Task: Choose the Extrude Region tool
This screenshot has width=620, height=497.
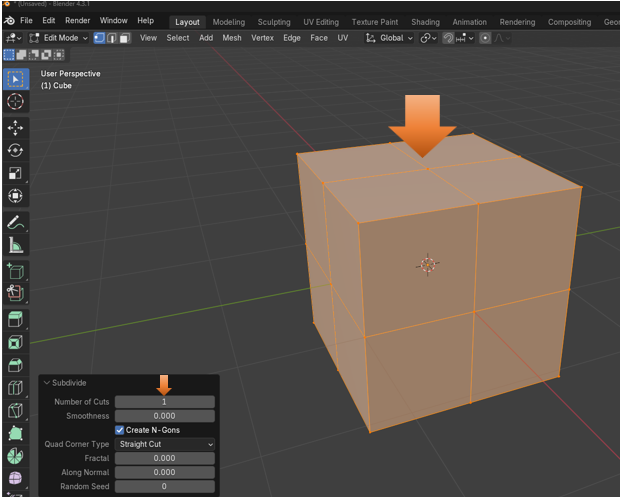Action: [15, 319]
